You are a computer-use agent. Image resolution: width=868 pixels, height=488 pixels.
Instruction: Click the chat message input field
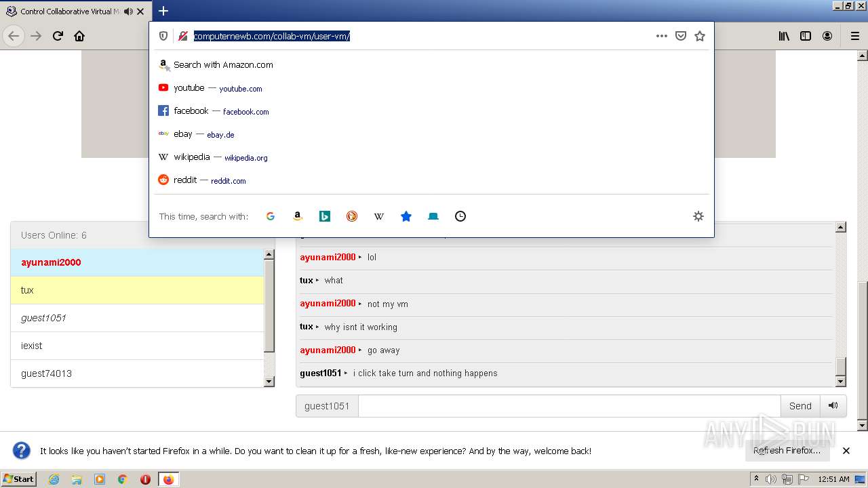pos(569,406)
